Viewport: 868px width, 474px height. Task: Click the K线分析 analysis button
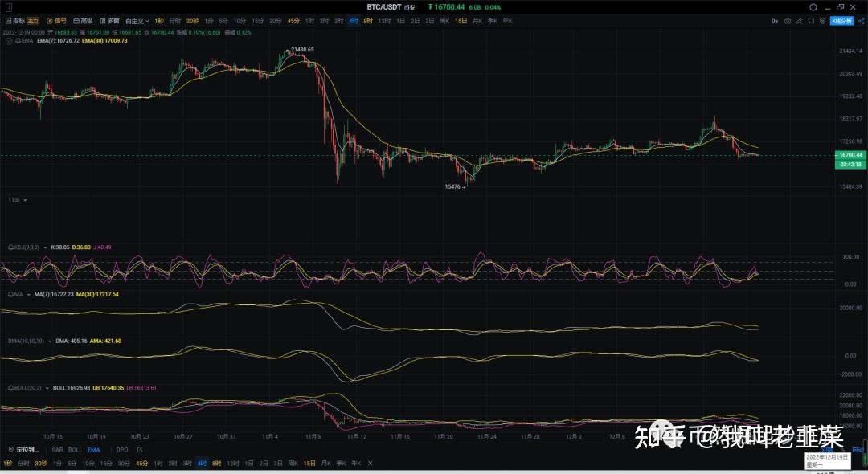[841, 21]
